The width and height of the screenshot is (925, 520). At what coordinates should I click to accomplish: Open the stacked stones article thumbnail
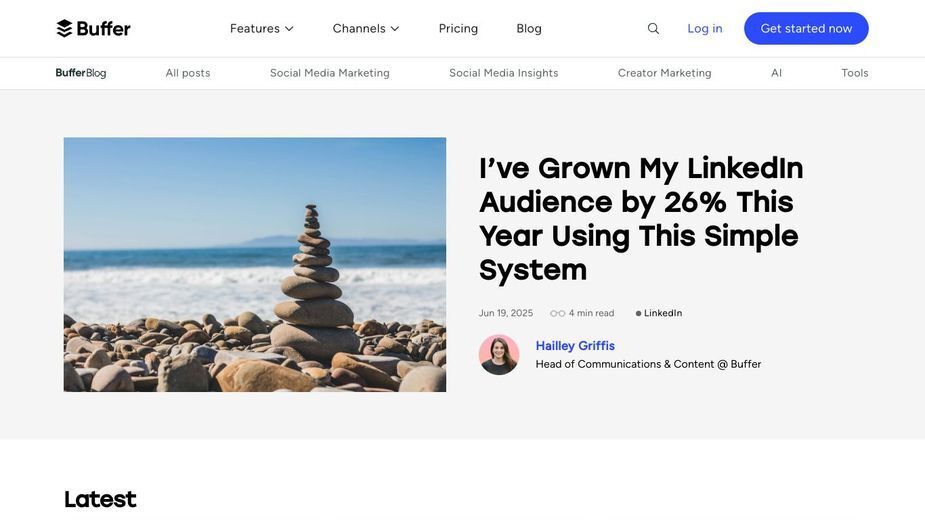tap(255, 264)
